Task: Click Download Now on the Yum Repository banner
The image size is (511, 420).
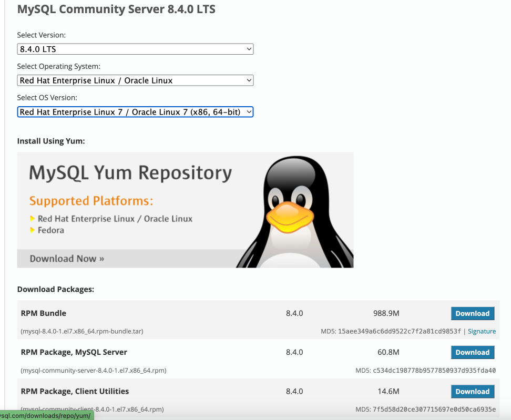Action: [x=65, y=258]
